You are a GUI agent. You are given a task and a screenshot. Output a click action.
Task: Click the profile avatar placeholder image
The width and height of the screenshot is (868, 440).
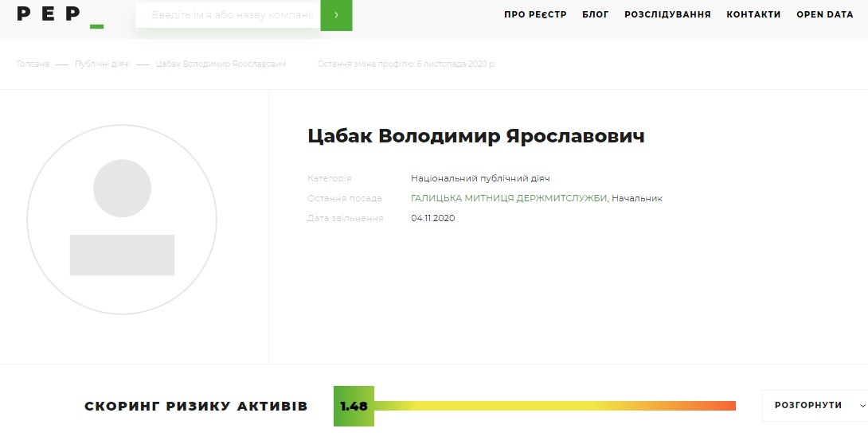[x=122, y=220]
